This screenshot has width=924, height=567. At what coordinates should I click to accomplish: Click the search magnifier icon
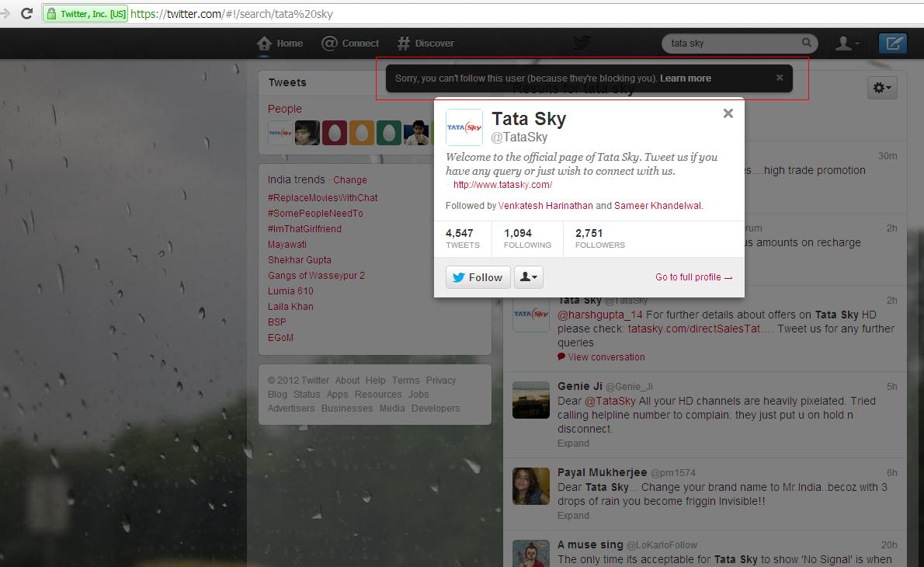point(807,43)
